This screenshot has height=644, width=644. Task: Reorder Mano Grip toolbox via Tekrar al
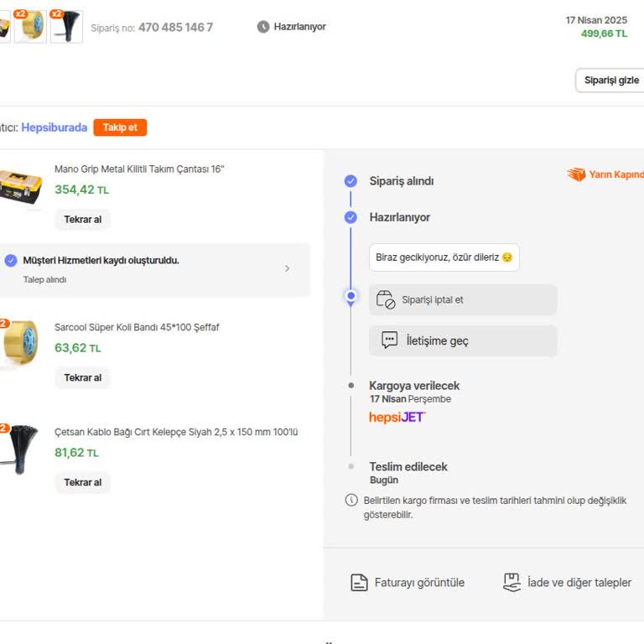pos(82,220)
